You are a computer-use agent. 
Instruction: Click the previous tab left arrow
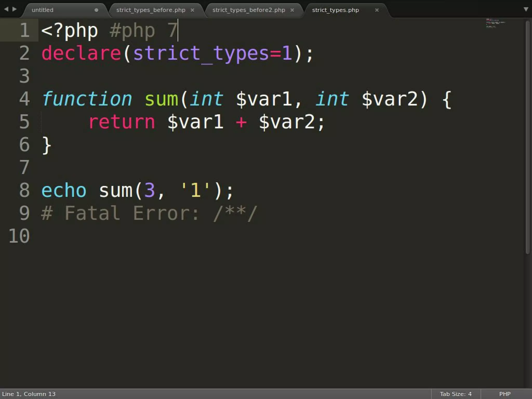6,9
